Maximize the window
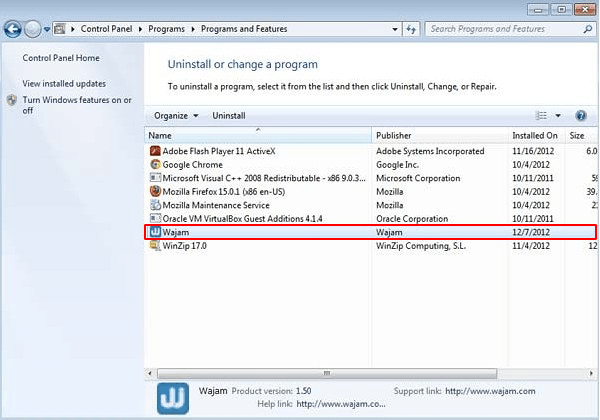This screenshot has width=600, height=420. [x=561, y=9]
